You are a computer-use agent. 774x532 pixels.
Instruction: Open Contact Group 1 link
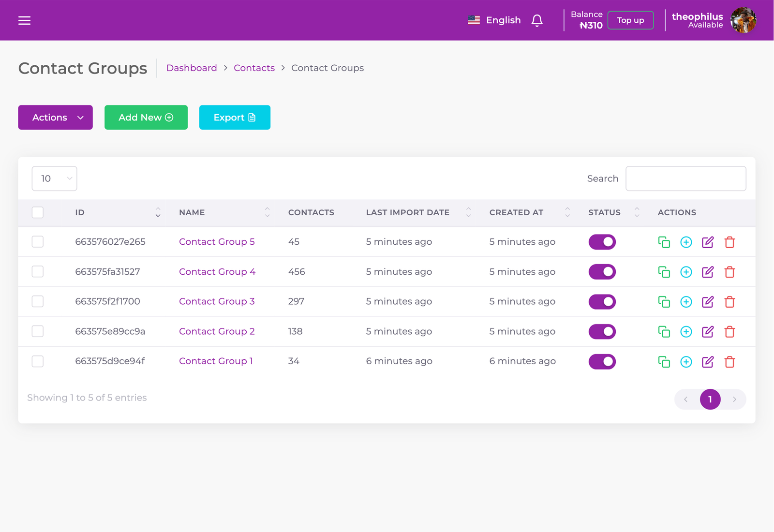(216, 361)
